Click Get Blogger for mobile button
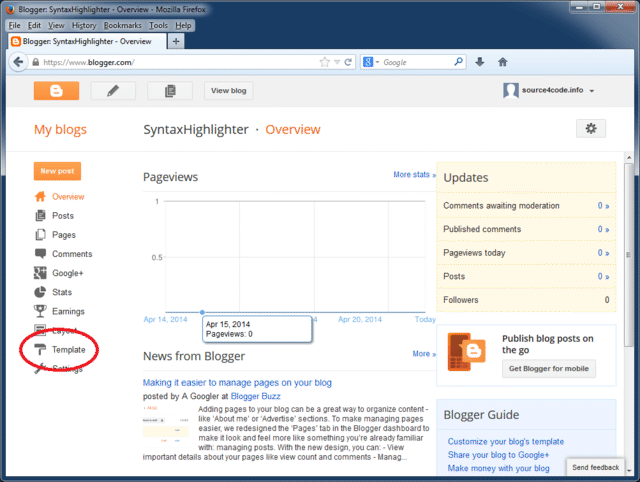This screenshot has height=482, width=640. [549, 369]
